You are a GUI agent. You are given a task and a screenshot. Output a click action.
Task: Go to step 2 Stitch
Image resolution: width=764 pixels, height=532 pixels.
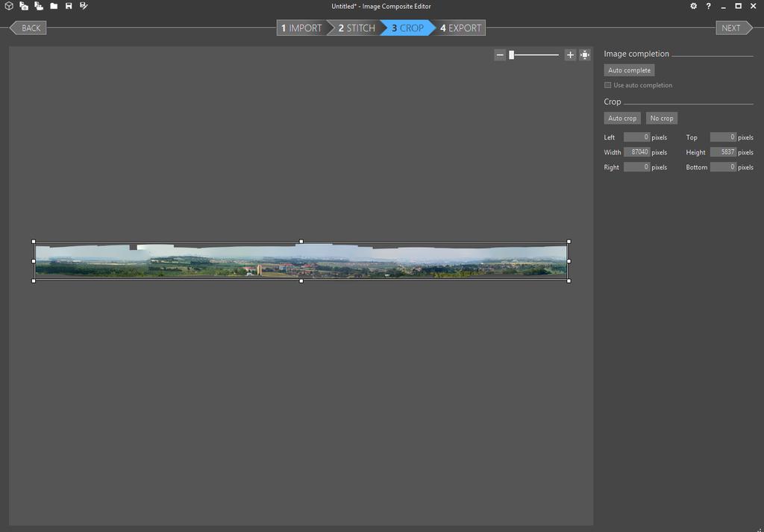point(357,28)
